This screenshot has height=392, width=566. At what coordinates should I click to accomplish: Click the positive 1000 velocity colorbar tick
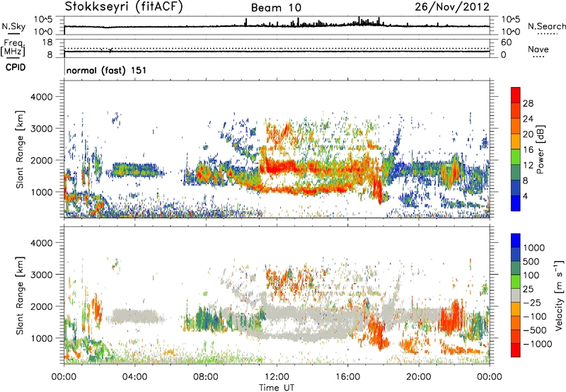pyautogui.click(x=533, y=248)
